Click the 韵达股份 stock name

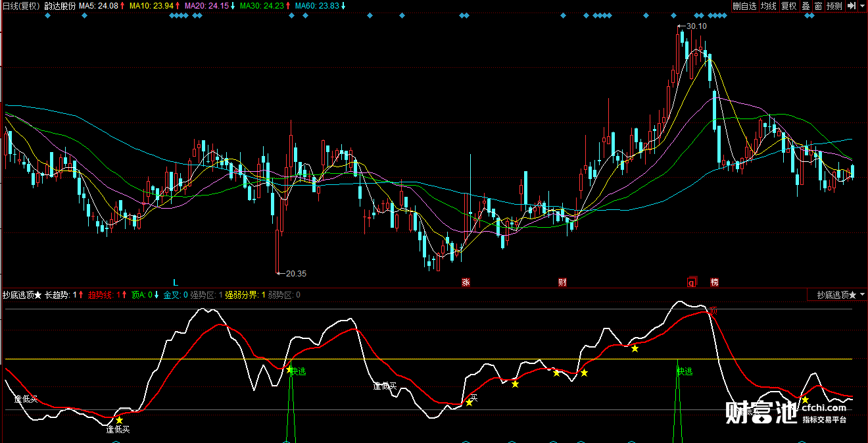tap(60, 6)
